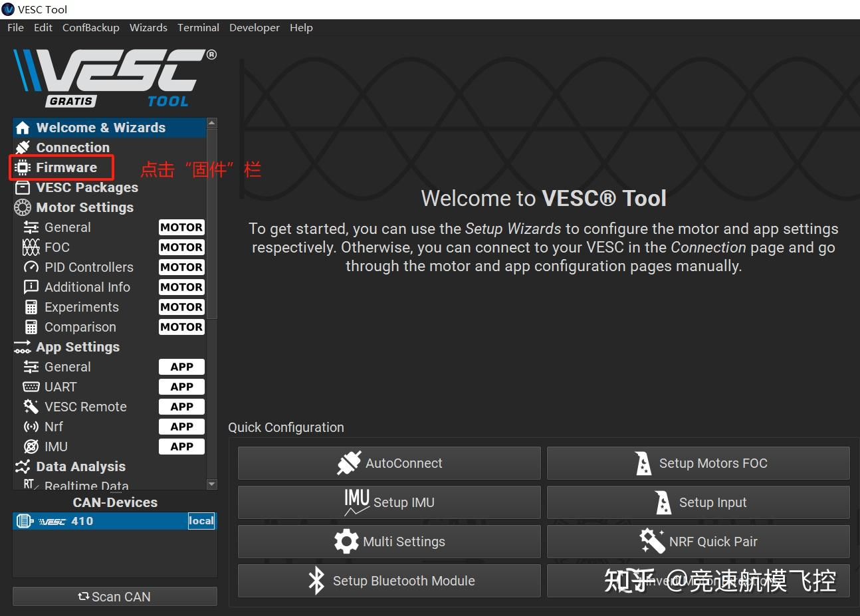Image resolution: width=860 pixels, height=616 pixels.
Task: Click the sidebar scrollbar down arrow
Action: tap(211, 485)
